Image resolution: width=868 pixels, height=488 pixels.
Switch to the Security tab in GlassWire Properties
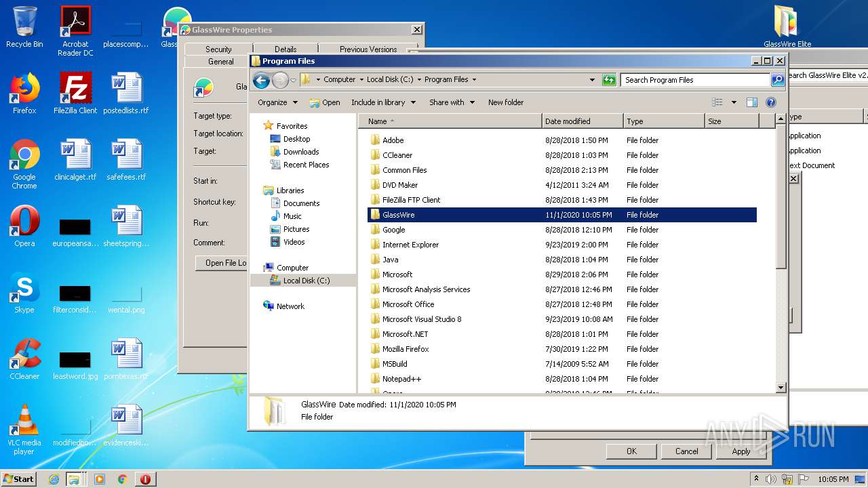pos(218,49)
